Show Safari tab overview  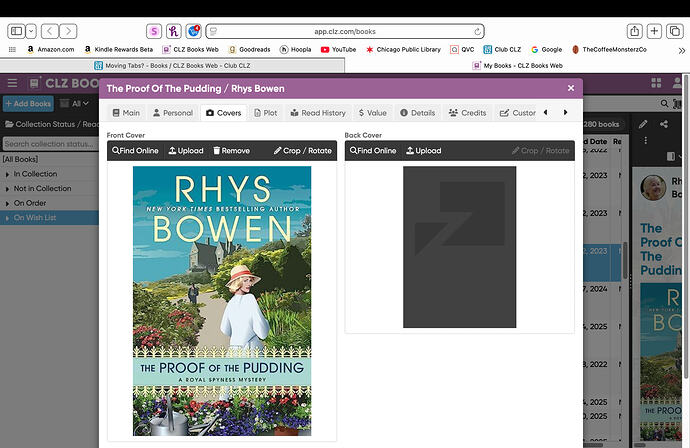click(675, 31)
